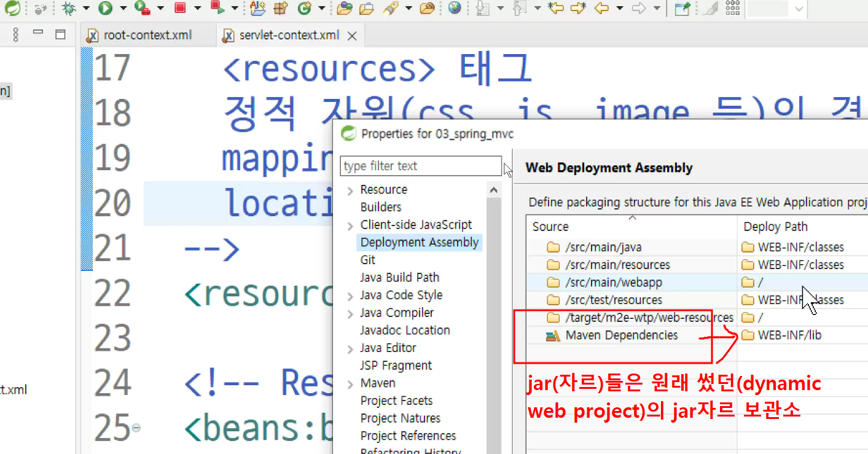The width and height of the screenshot is (868, 454).
Task: Click the type filter text field
Action: pos(421,166)
